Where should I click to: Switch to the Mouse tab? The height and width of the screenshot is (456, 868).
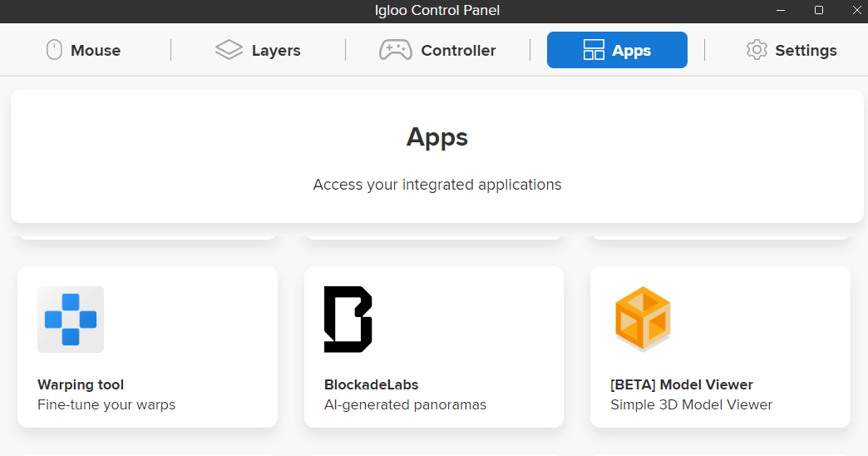click(x=96, y=51)
